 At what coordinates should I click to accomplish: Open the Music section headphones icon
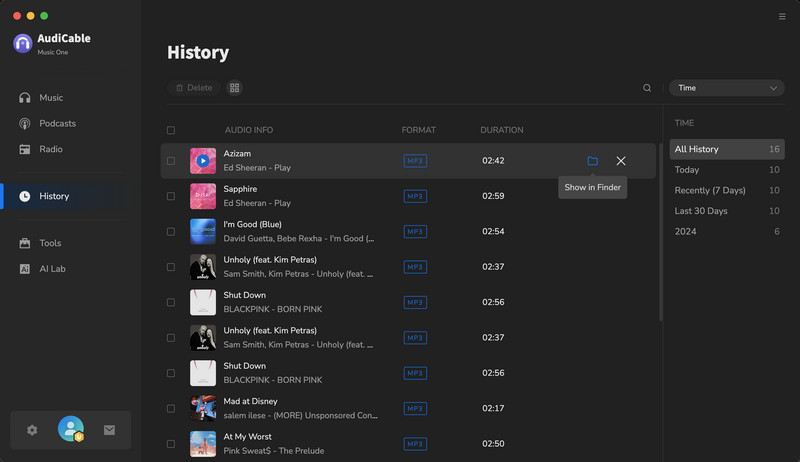[x=24, y=97]
